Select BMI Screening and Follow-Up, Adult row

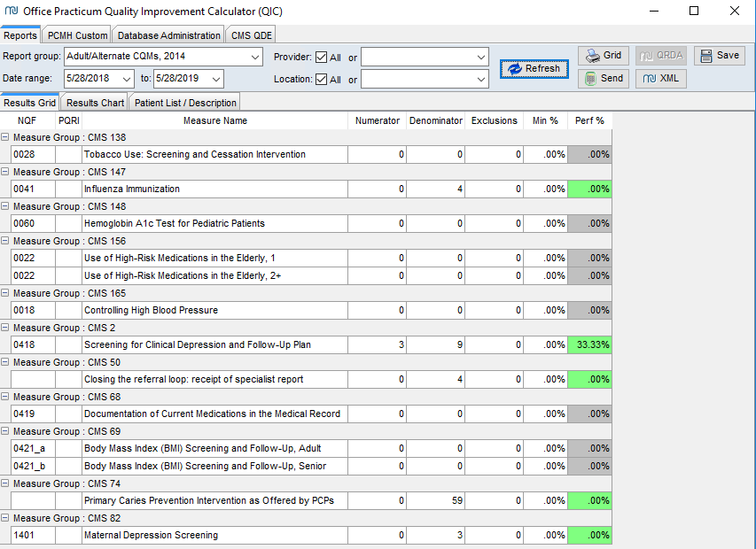pos(311,448)
